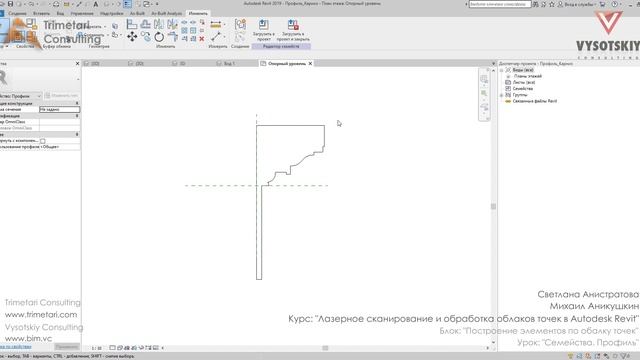This screenshot has width=640, height=360.
Task: Close the Опорный уровень view tab
Action: pos(310,64)
